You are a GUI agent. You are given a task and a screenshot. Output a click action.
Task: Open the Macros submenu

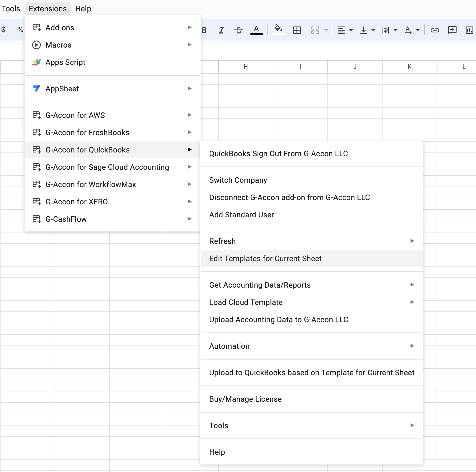tap(112, 45)
